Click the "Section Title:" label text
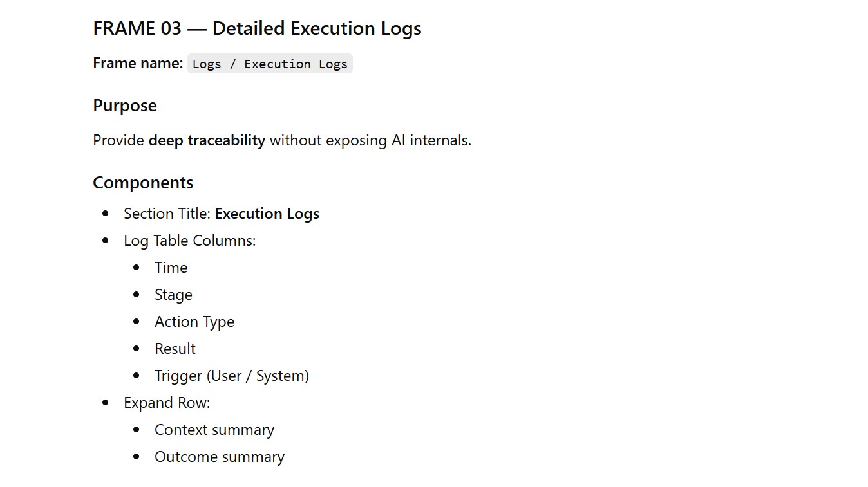The image size is (868, 487). [167, 214]
